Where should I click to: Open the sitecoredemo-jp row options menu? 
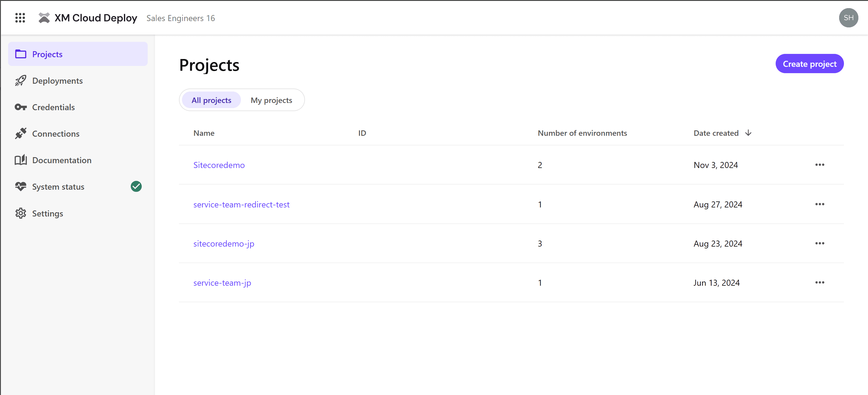pos(820,244)
